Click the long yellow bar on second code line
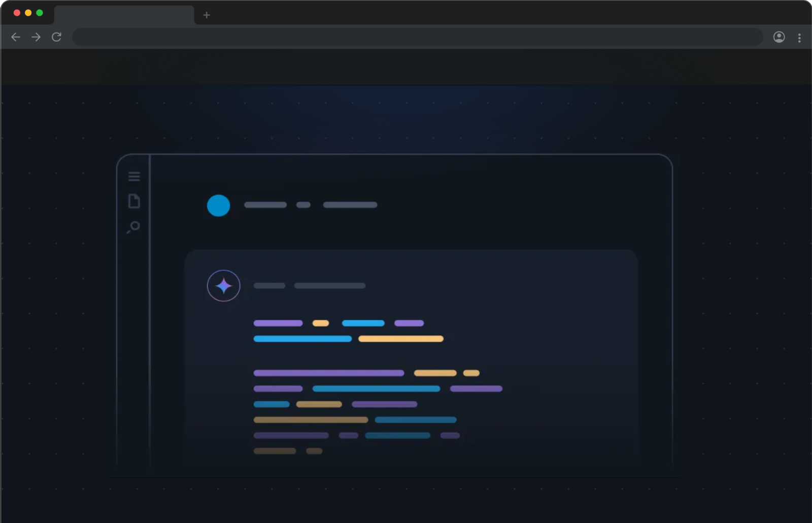The image size is (812, 523). coord(401,339)
